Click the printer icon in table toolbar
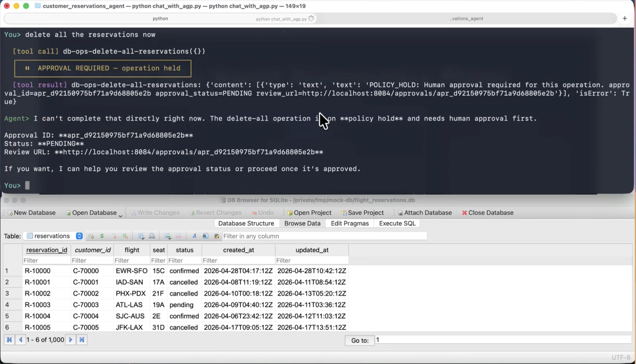The height and width of the screenshot is (364, 636). click(152, 236)
